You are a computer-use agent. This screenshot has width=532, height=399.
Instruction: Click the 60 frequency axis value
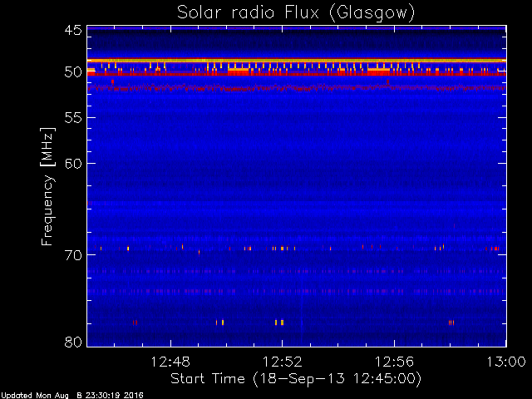click(x=73, y=164)
